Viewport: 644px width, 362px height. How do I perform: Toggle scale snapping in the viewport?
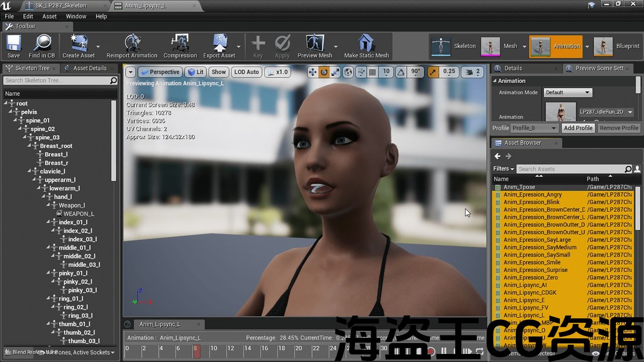433,72
